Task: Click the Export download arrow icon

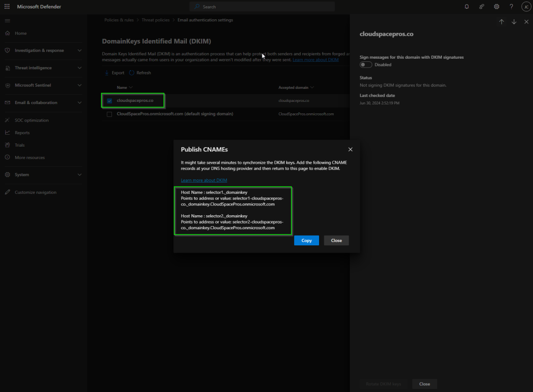Action: click(x=107, y=73)
